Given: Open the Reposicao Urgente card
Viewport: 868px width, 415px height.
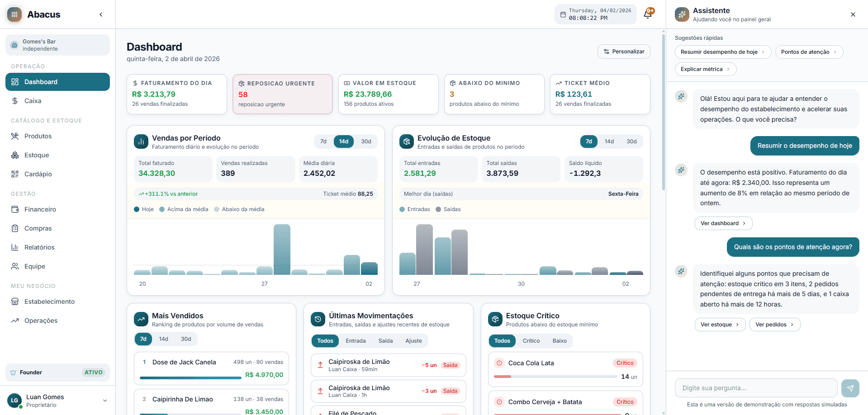Looking at the screenshot, I should pyautogui.click(x=283, y=94).
